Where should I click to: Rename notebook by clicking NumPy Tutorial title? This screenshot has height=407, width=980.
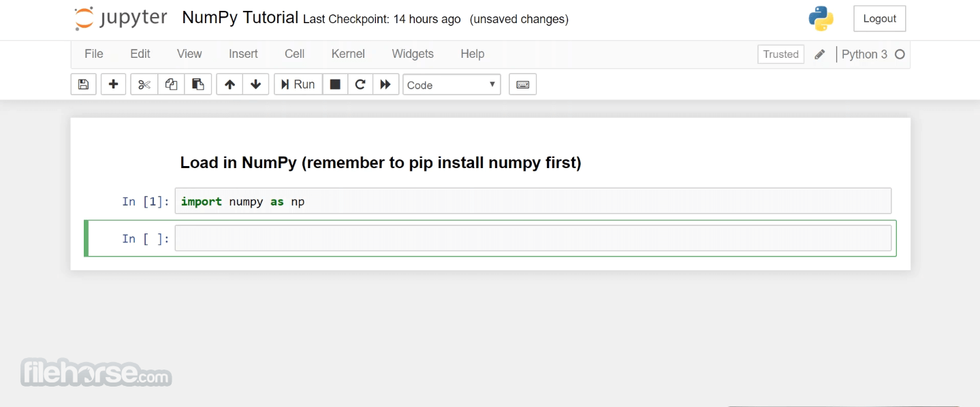[x=240, y=18]
